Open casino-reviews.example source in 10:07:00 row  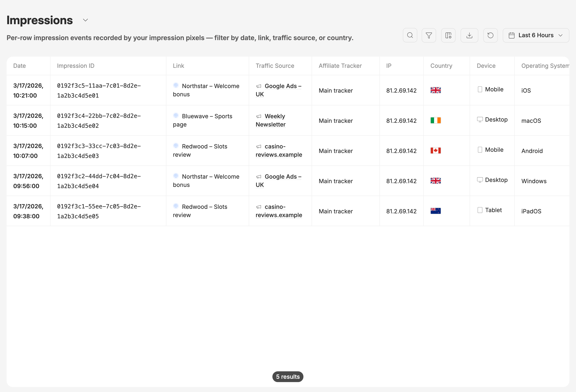[279, 151]
